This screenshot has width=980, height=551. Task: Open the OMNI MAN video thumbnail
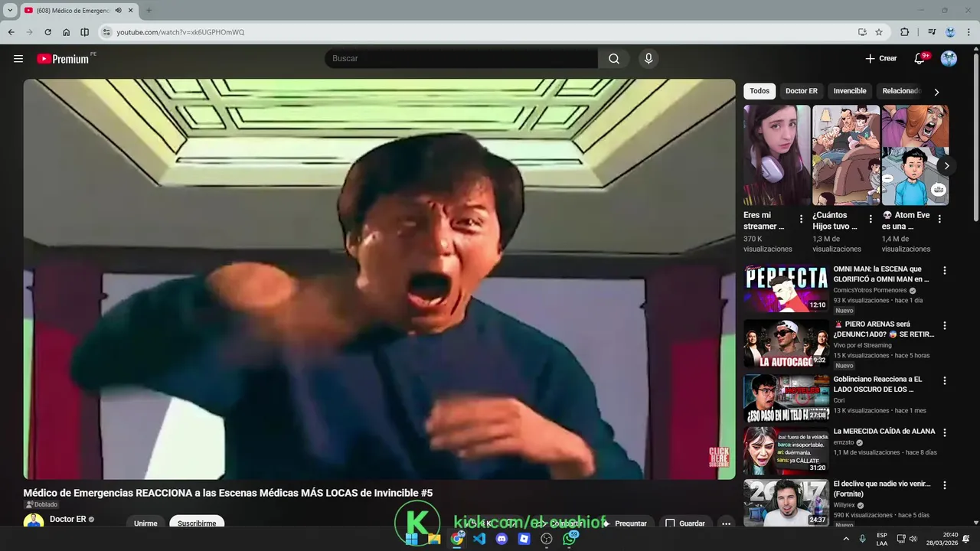pyautogui.click(x=786, y=289)
